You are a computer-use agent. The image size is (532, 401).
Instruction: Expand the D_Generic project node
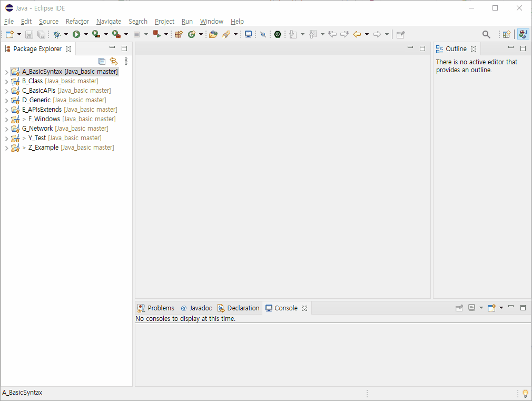coord(6,101)
